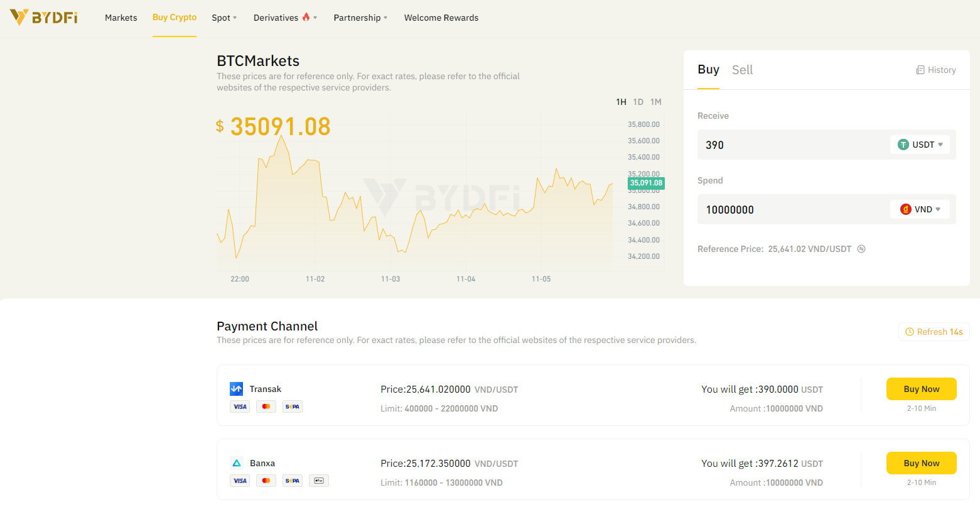Open the Markets menu item

pyautogui.click(x=121, y=18)
